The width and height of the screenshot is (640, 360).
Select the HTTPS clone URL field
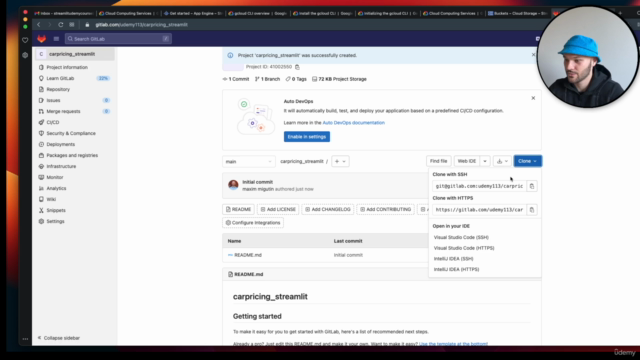(479, 210)
